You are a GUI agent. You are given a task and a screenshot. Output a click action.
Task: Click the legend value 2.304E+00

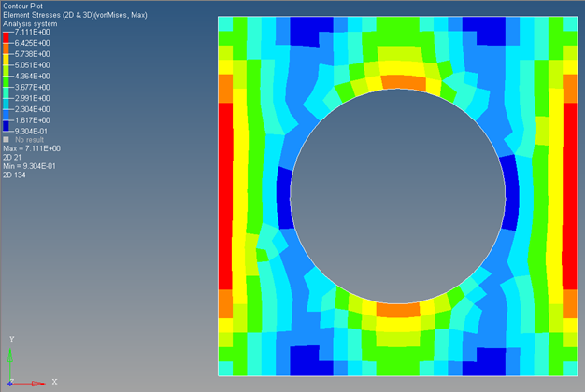point(30,109)
